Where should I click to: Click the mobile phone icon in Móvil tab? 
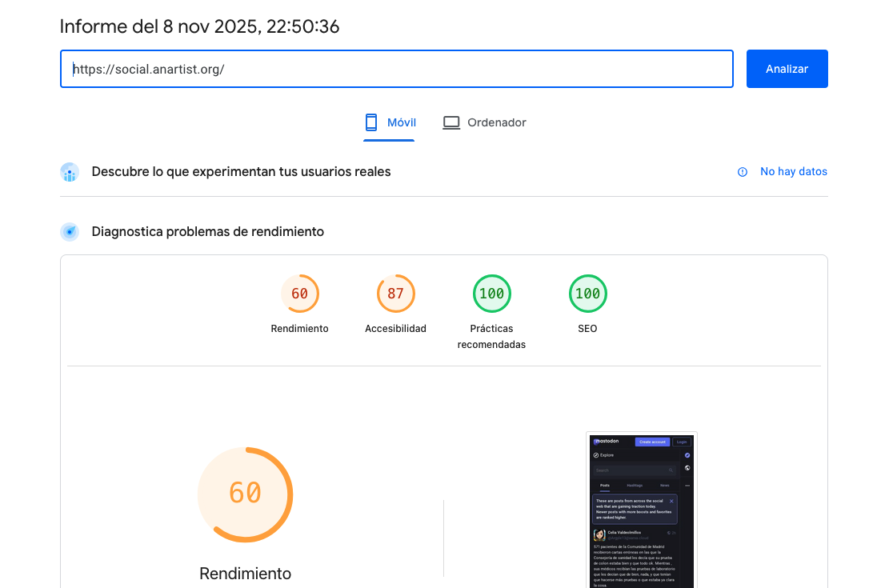coord(370,122)
